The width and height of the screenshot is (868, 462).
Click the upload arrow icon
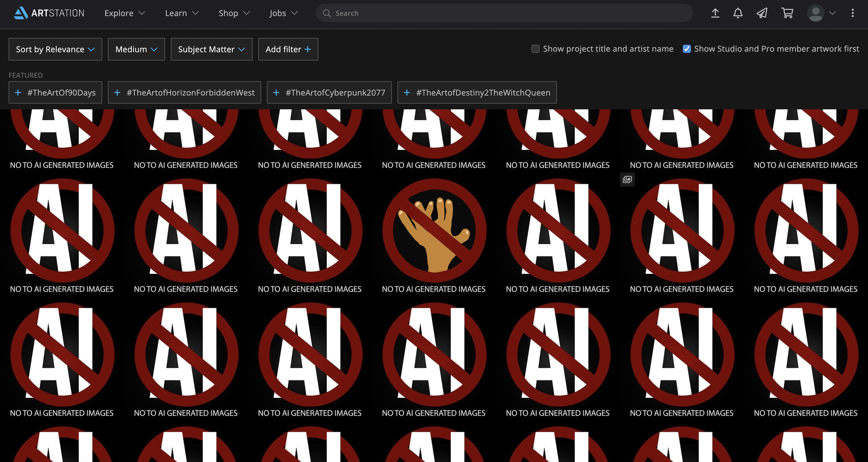pyautogui.click(x=715, y=13)
